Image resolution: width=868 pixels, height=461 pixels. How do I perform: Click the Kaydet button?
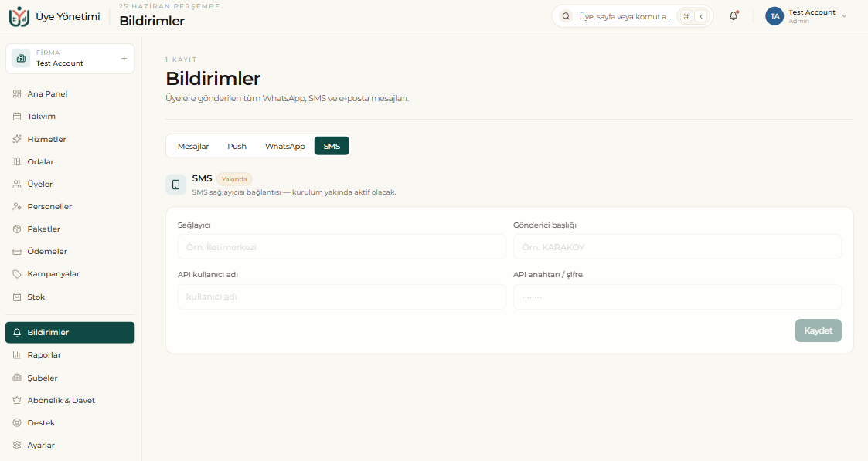click(819, 330)
